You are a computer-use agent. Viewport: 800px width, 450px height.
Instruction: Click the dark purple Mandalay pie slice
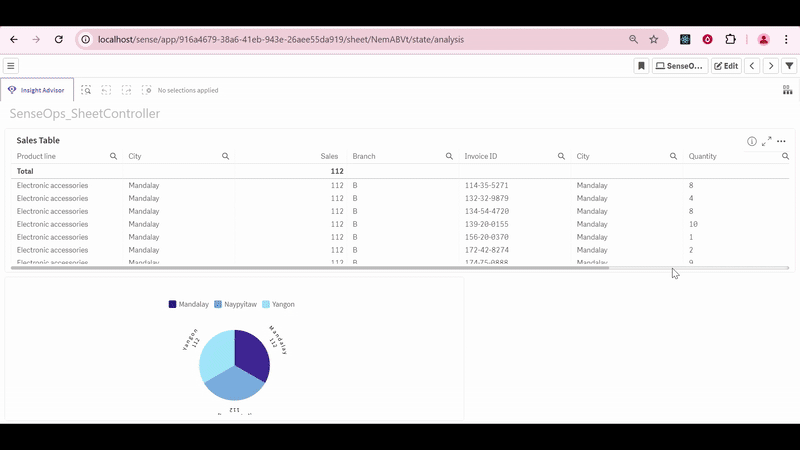pos(253,355)
